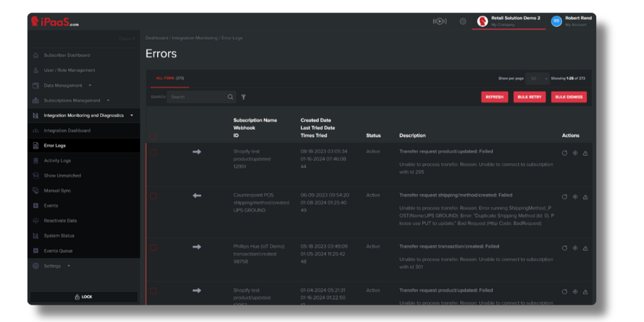Click the LOCK button at sidebar bottom
Screen dimensions: 644x322
point(83,297)
